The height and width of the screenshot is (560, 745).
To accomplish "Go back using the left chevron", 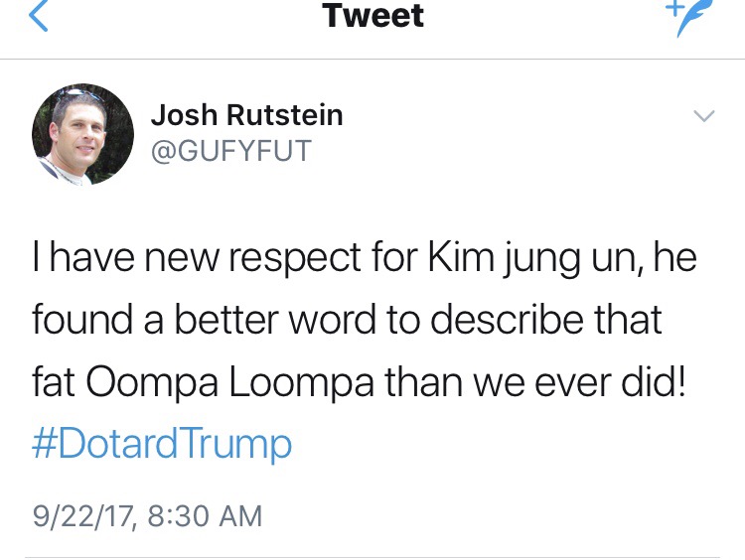I will click(x=38, y=17).
